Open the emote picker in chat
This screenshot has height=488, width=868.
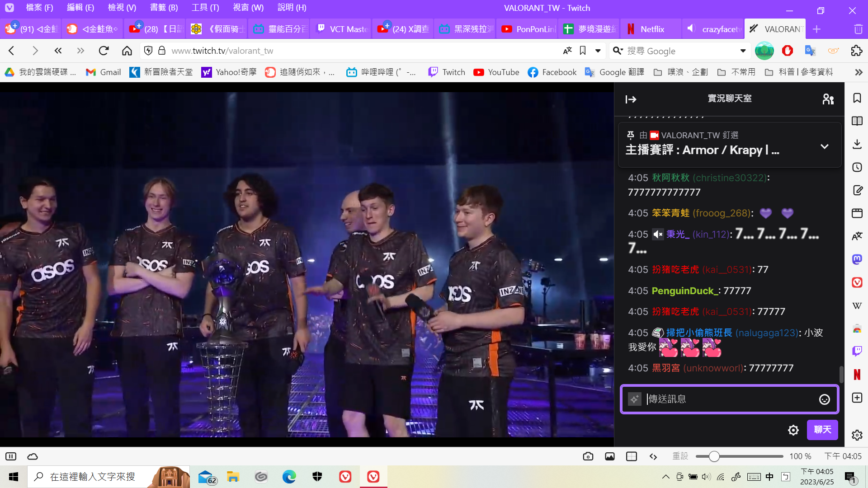(824, 399)
